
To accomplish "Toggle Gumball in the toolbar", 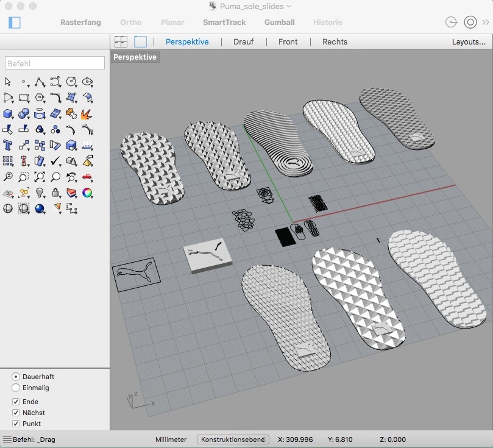I will pyautogui.click(x=280, y=23).
